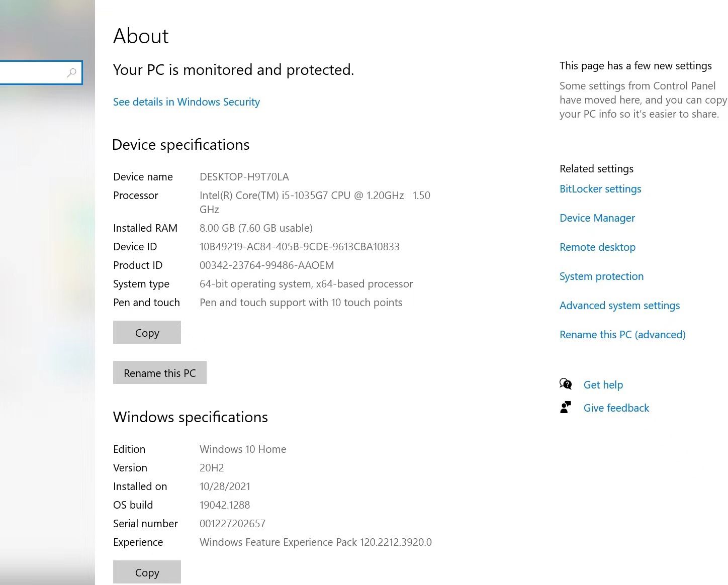
Task: Click Get help
Action: click(603, 384)
